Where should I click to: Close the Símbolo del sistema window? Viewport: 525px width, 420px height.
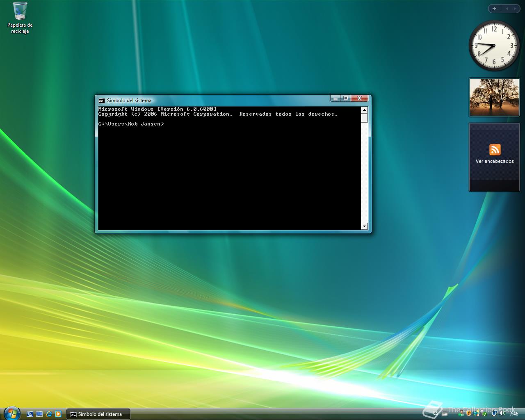coord(359,98)
